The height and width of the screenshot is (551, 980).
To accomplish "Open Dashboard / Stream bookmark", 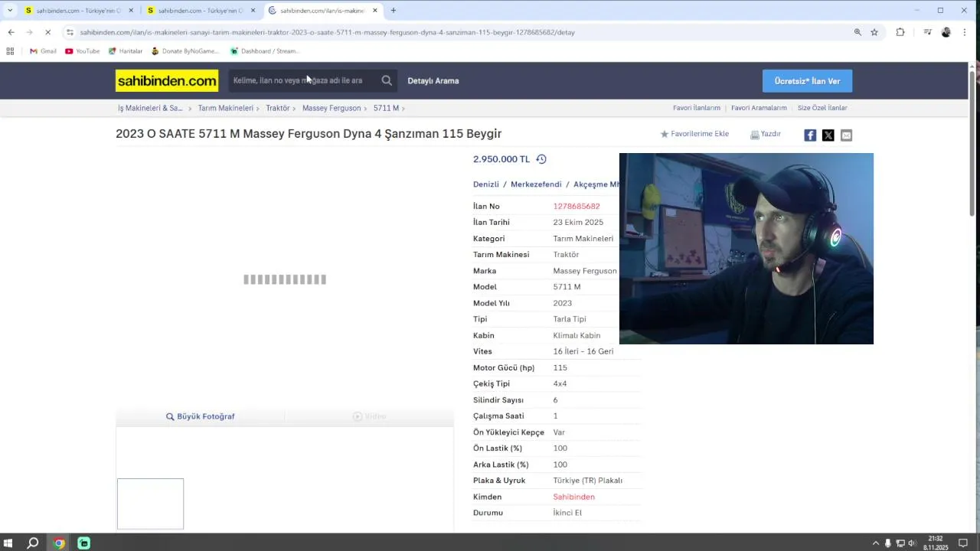I will click(265, 51).
